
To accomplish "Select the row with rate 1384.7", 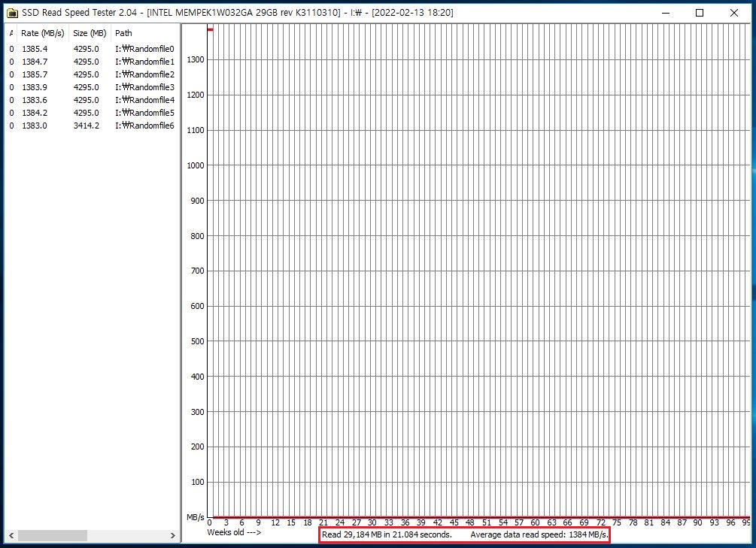I will (92, 62).
